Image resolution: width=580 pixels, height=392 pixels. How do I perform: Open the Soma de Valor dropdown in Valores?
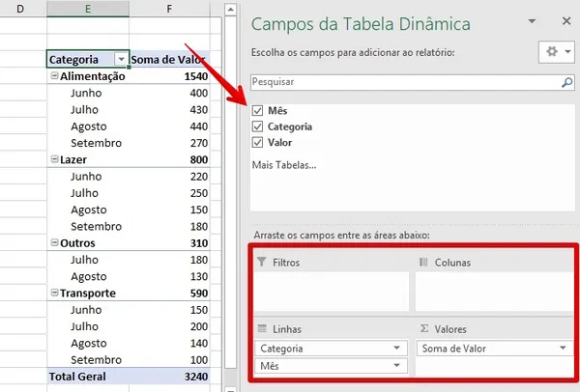tap(563, 348)
